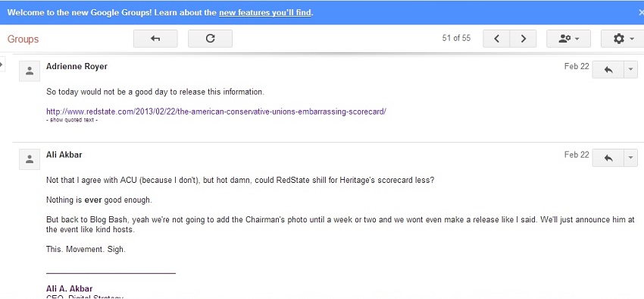
Task: Refresh the conversation with reload icon
Action: (x=211, y=39)
